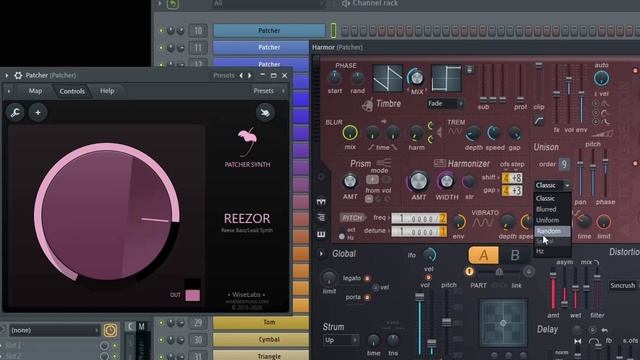640x360 pixels.
Task: Adjust the timbre MIX knob
Action: coord(416,77)
